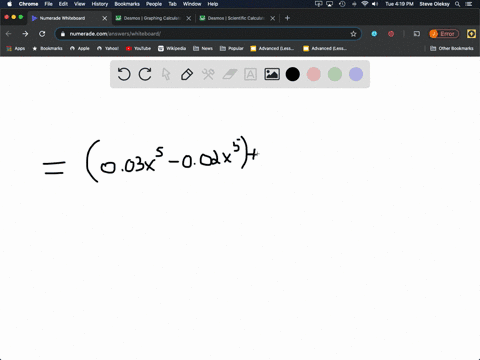
Task: Click the yellow extension icon at toolbar end
Action: pyautogui.click(x=471, y=34)
